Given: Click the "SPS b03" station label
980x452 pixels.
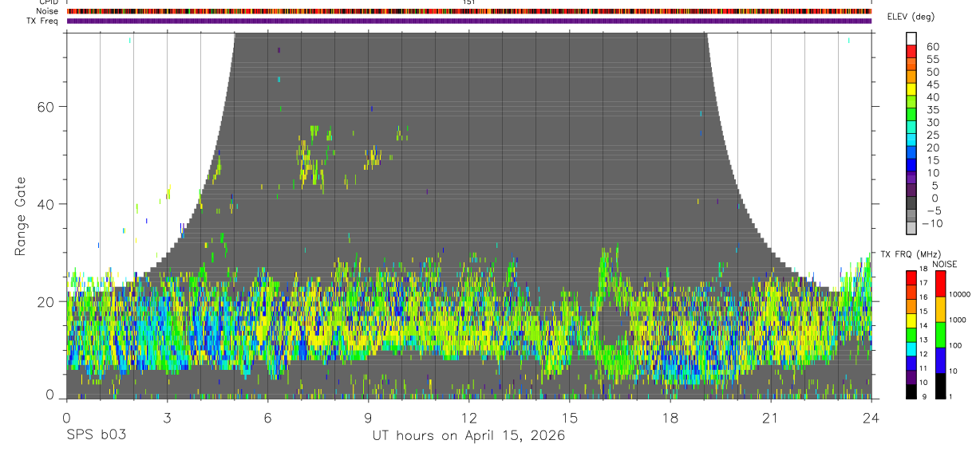Looking at the screenshot, I should click(96, 436).
